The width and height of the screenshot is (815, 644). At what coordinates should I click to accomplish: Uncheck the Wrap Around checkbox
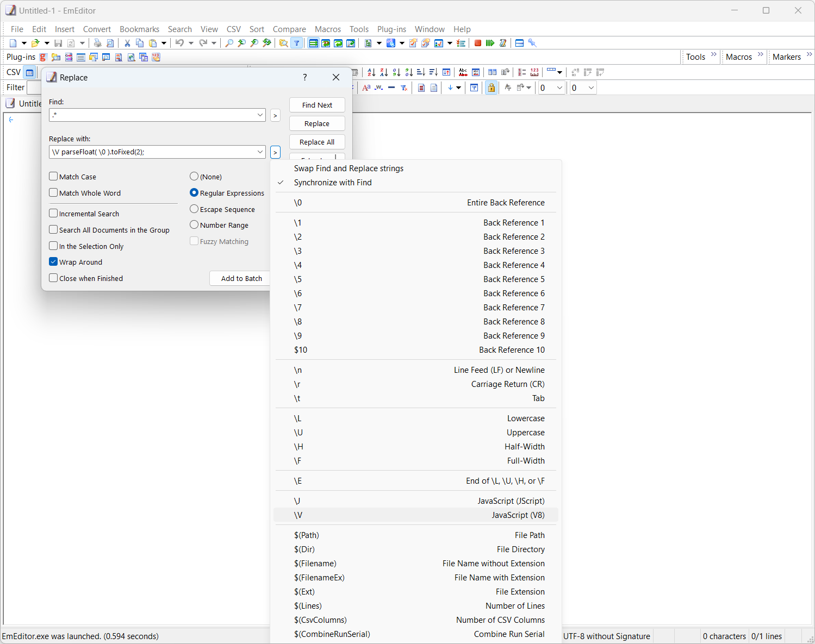(x=53, y=261)
